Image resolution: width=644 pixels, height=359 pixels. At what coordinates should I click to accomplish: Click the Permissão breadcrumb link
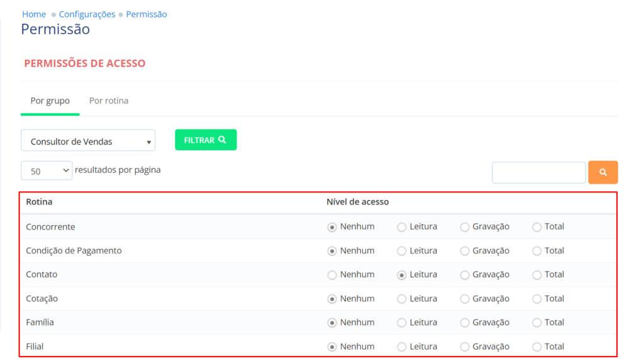(146, 14)
